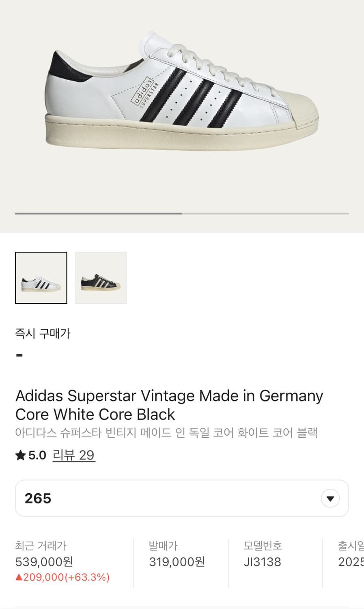Tap the 즉시 구매가 label
Image resolution: width=364 pixels, height=609 pixels.
click(x=43, y=334)
